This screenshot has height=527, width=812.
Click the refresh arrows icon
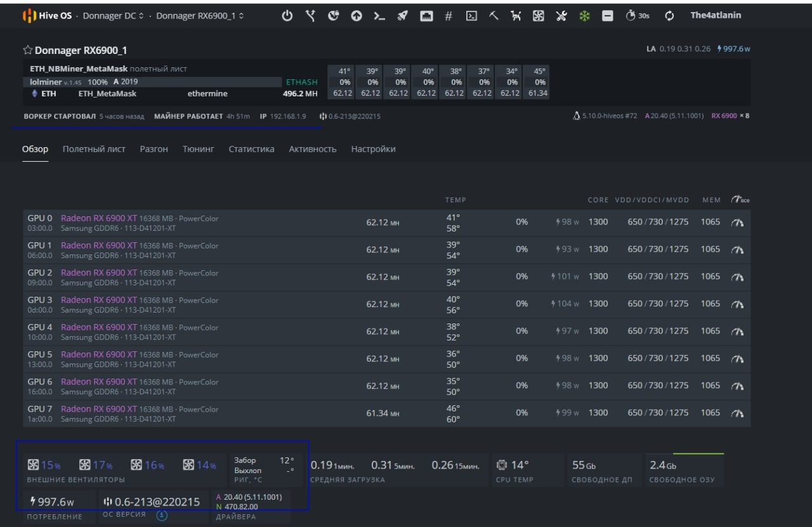669,16
